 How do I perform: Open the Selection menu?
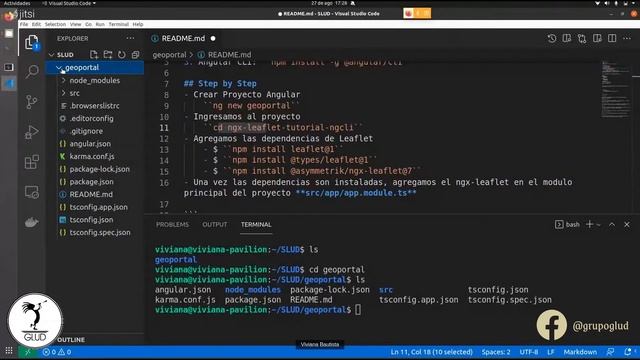click(55, 24)
